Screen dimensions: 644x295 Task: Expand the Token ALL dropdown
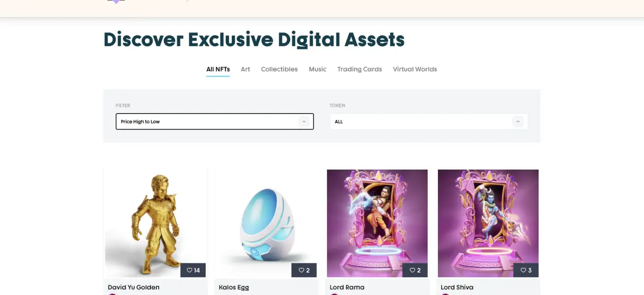(x=429, y=121)
